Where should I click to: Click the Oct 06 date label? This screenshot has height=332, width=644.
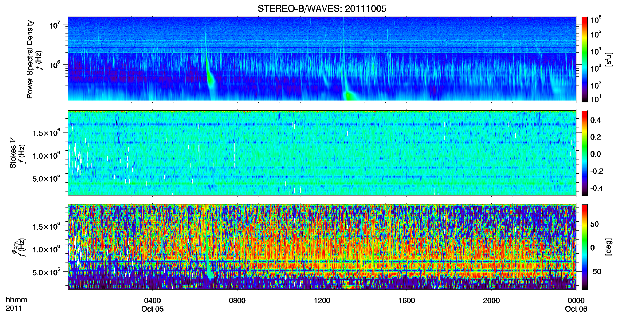[x=576, y=309]
